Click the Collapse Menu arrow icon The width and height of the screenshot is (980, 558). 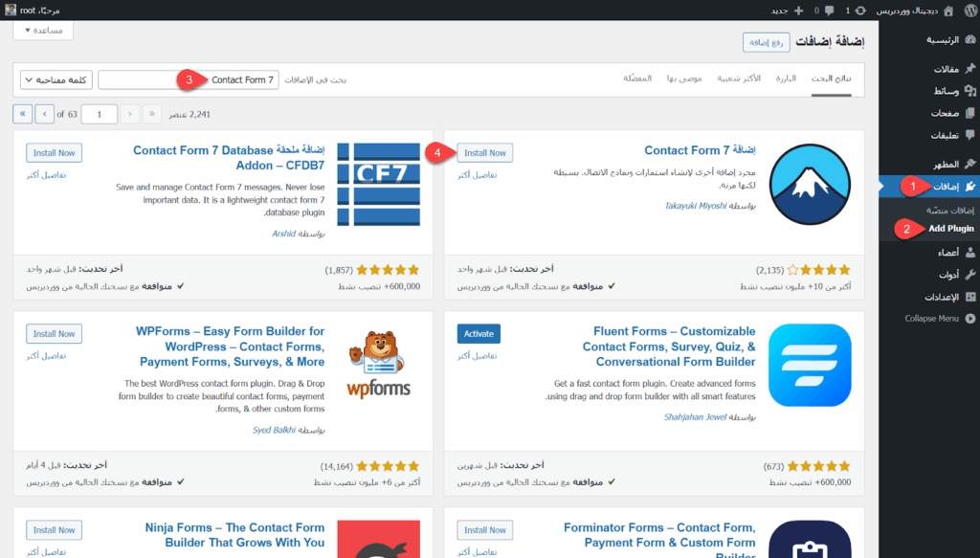tap(970, 319)
